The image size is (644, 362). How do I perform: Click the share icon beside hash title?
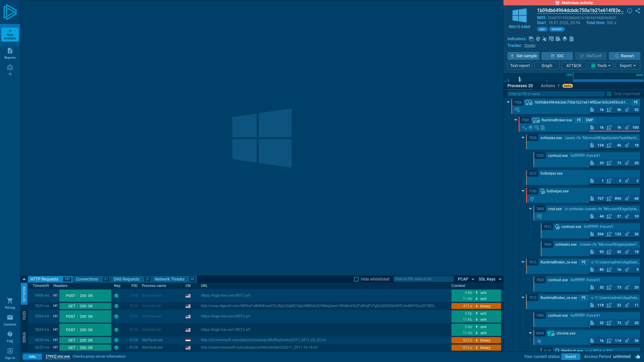tap(638, 11)
